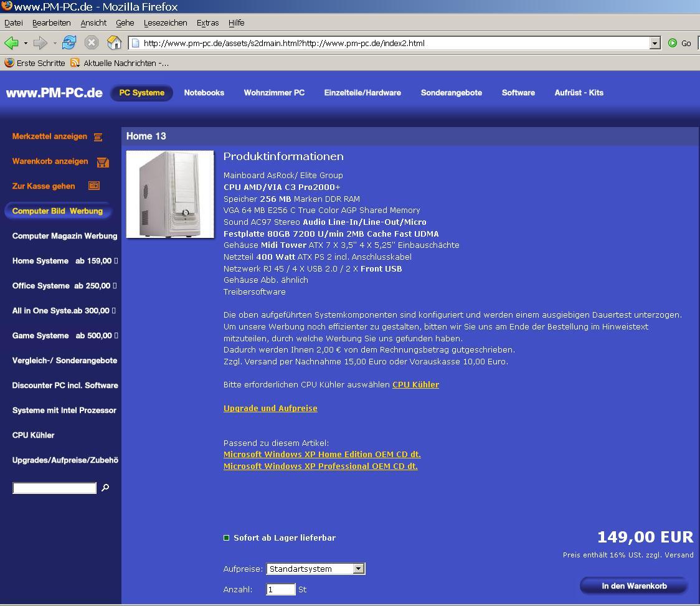Image resolution: width=700 pixels, height=606 pixels.
Task: Click the PC tower product thumbnail
Action: click(170, 194)
